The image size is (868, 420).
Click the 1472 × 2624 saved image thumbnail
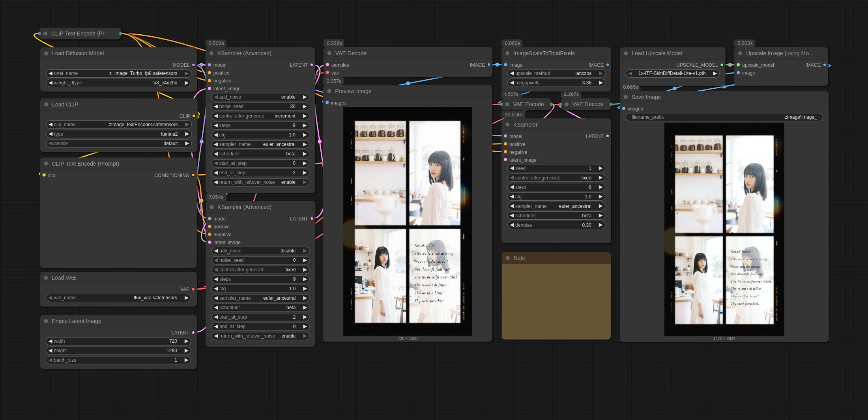point(724,230)
